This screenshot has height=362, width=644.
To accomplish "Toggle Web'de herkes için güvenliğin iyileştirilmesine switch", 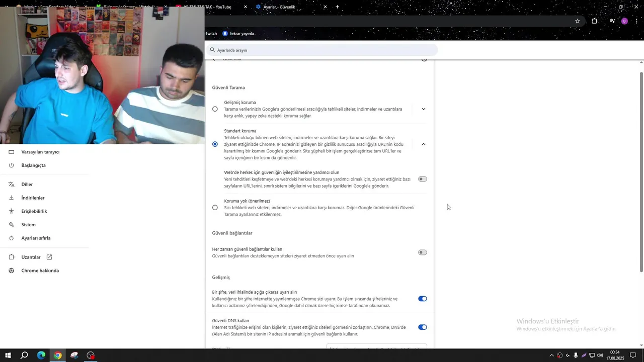I will (423, 179).
